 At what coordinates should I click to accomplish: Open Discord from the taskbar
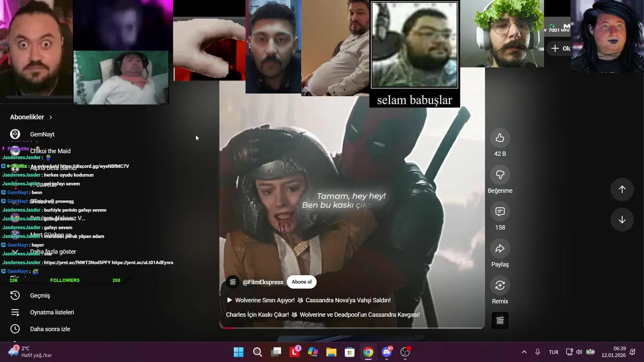click(387, 352)
